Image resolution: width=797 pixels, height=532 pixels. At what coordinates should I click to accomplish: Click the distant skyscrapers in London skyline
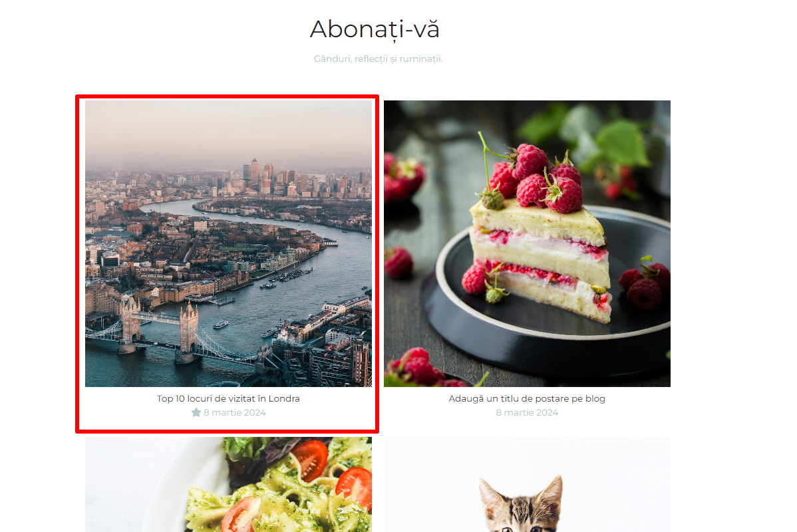coord(264,178)
